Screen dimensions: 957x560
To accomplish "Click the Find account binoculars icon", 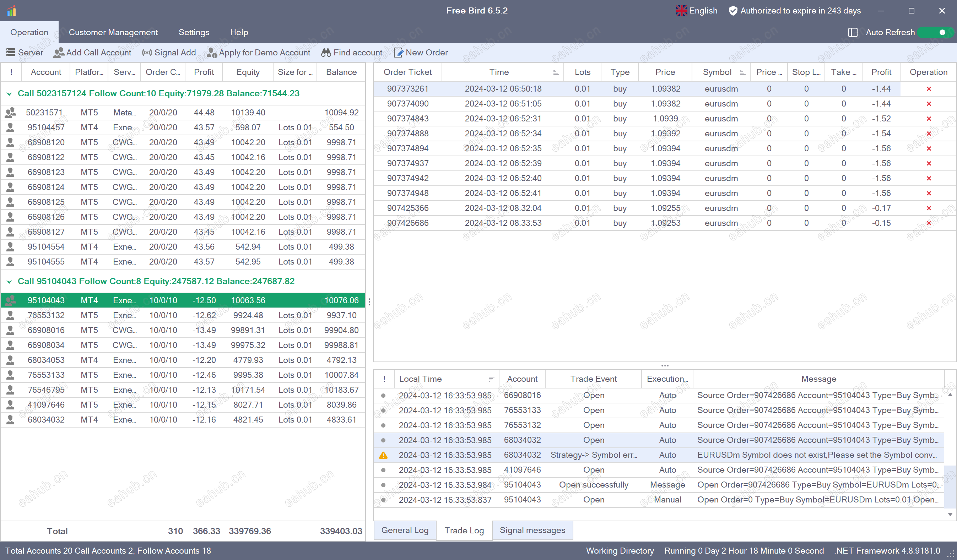I will [x=326, y=53].
